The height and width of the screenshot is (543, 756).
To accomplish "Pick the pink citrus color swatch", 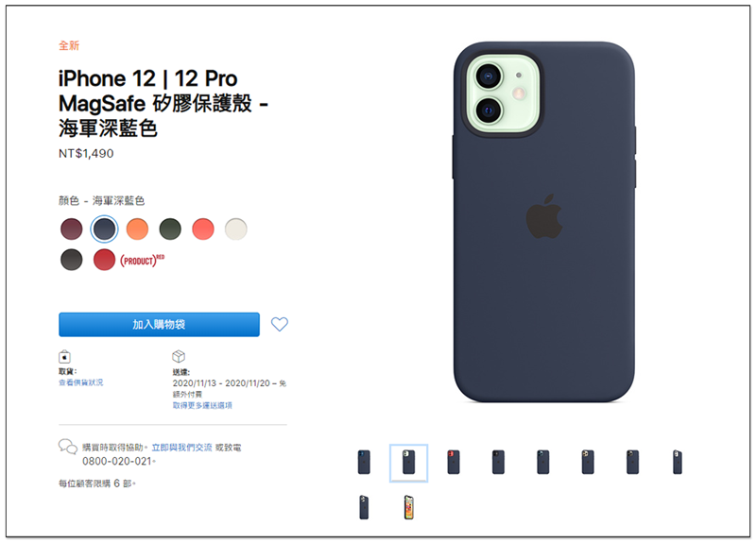I will click(203, 229).
